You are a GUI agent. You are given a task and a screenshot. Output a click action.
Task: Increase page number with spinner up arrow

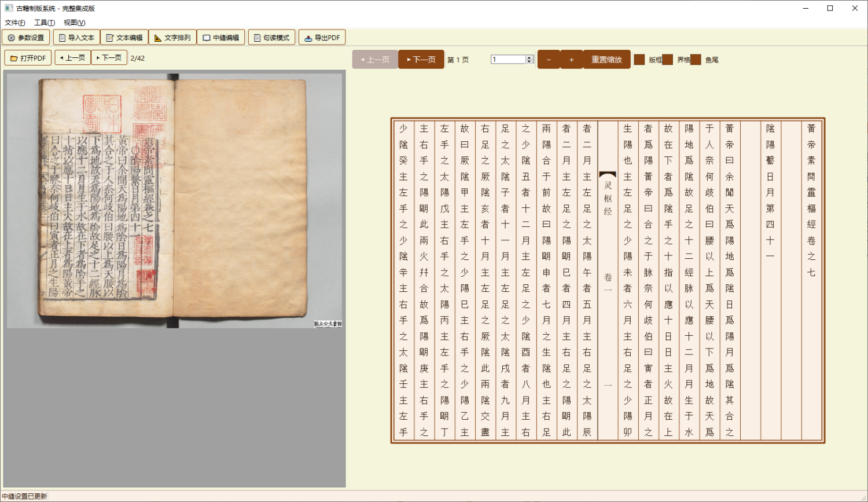coord(529,56)
